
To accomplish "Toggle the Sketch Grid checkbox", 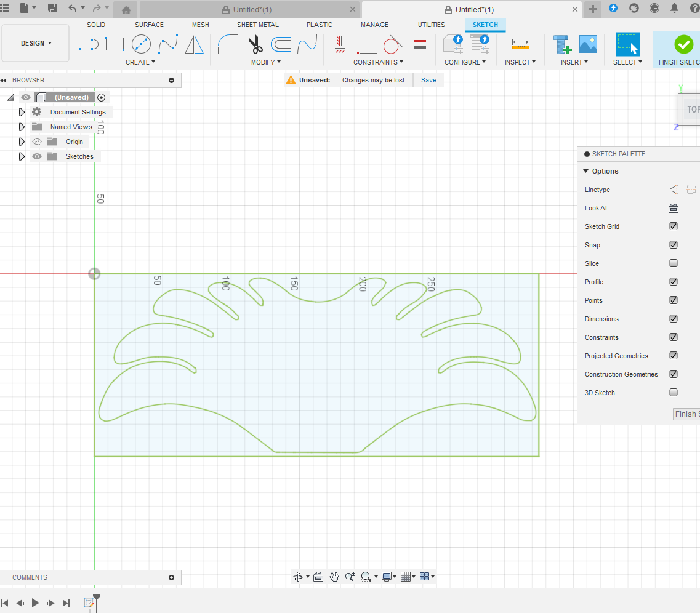I will (673, 226).
